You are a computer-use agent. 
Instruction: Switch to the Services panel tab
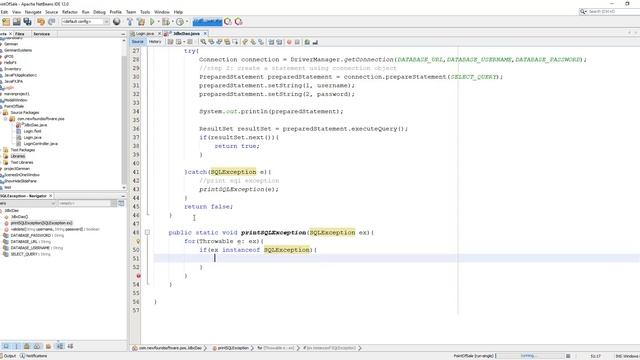pyautogui.click(x=42, y=34)
